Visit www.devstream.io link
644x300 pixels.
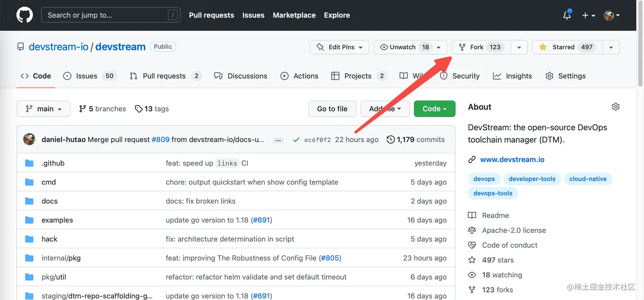[512, 160]
